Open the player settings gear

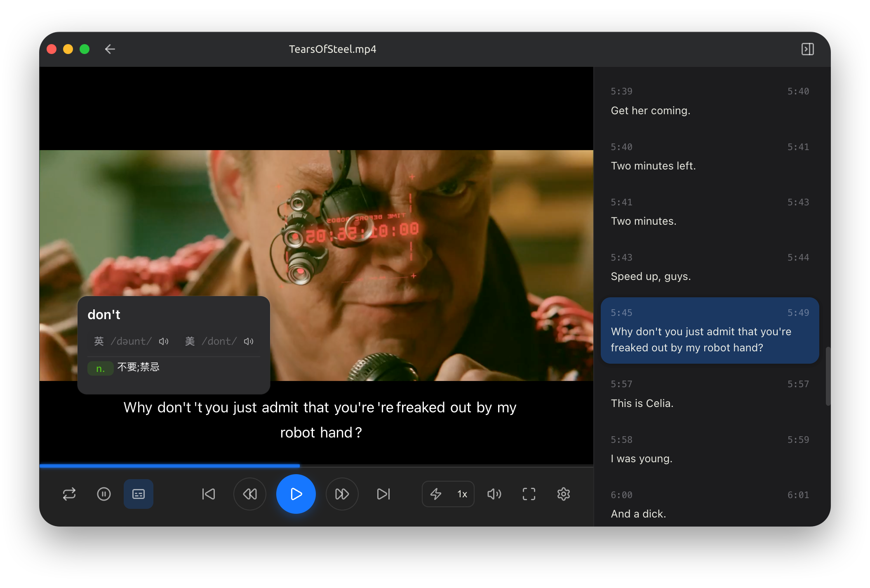tap(564, 494)
